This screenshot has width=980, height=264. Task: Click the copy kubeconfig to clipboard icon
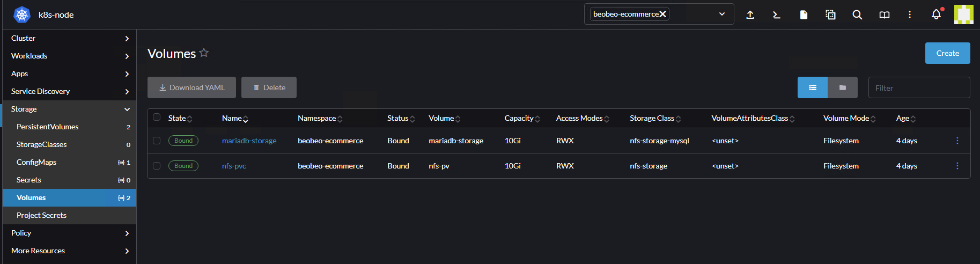(x=830, y=14)
